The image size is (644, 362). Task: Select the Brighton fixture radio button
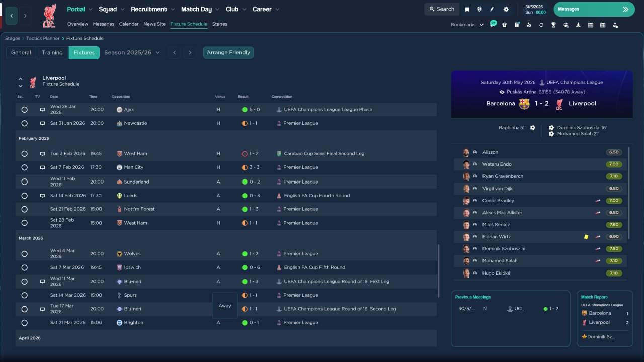click(24, 323)
